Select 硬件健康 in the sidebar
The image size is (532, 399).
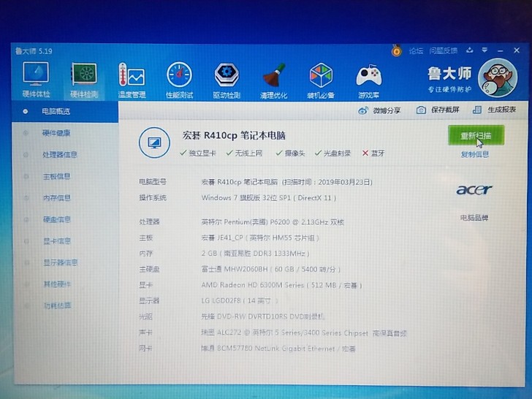[56, 133]
